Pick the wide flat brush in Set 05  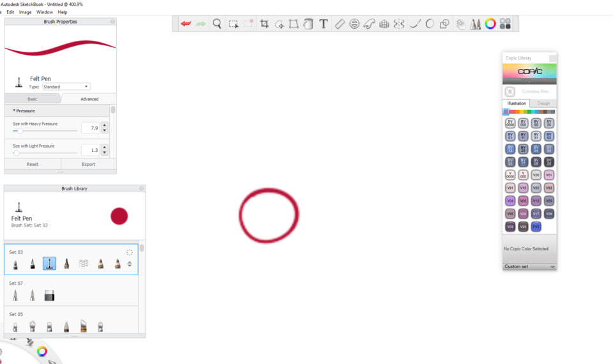click(83, 326)
